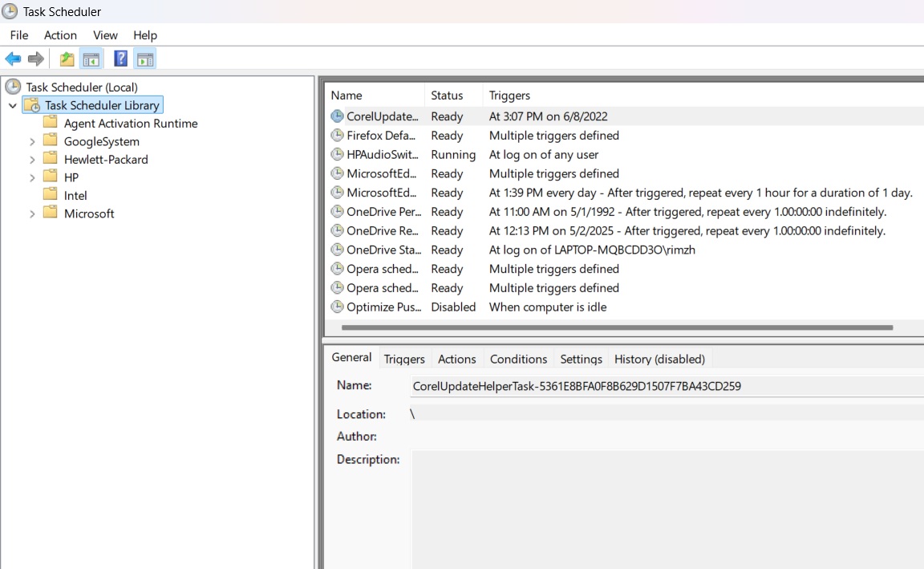Switch to the Triggers tab
This screenshot has width=924, height=569.
click(x=404, y=358)
